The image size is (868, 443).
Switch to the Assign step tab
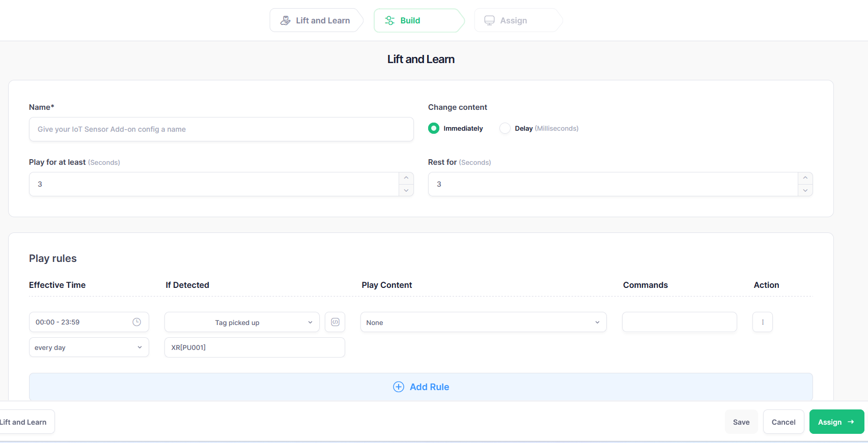513,20
